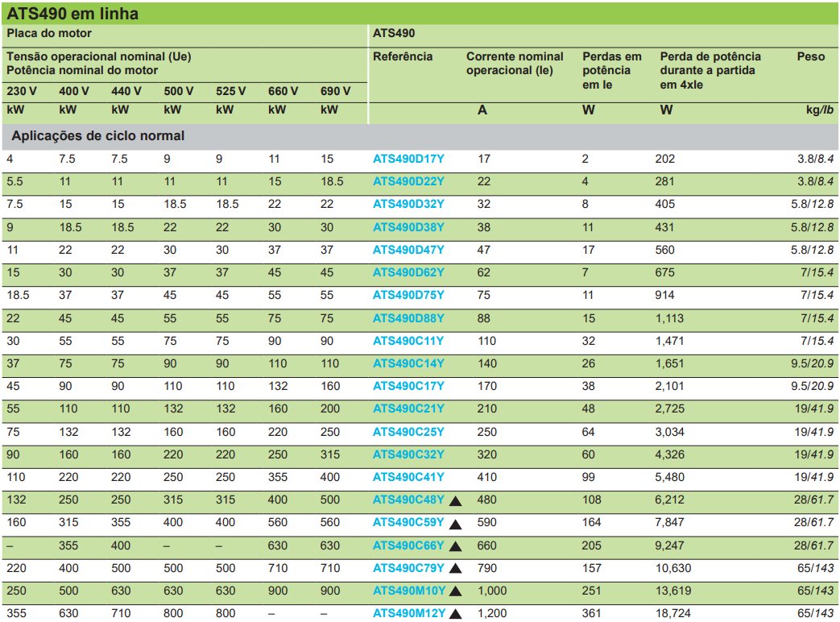Select start loss 9,247 in ATS490C66Y row

pyautogui.click(x=669, y=545)
